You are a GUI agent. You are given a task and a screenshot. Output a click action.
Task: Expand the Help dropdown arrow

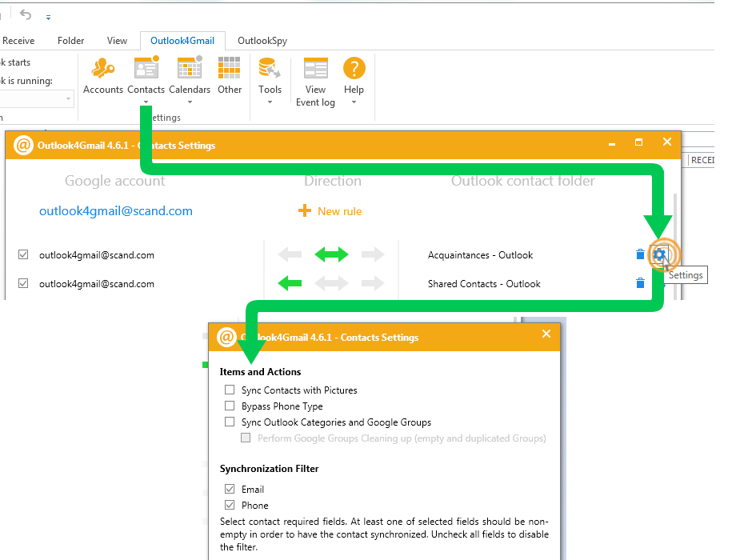point(354,102)
